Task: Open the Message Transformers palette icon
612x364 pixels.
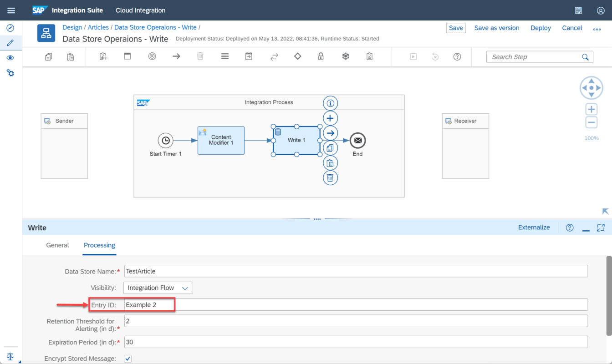Action: pyautogui.click(x=249, y=56)
